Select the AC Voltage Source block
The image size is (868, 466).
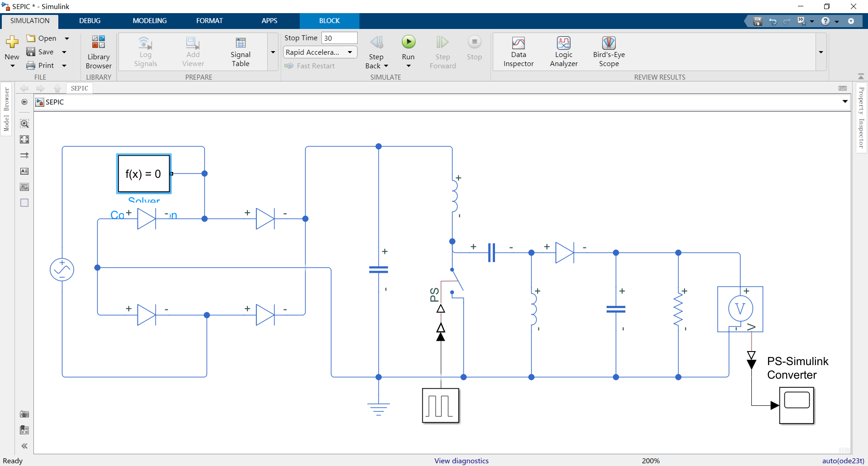click(x=62, y=270)
